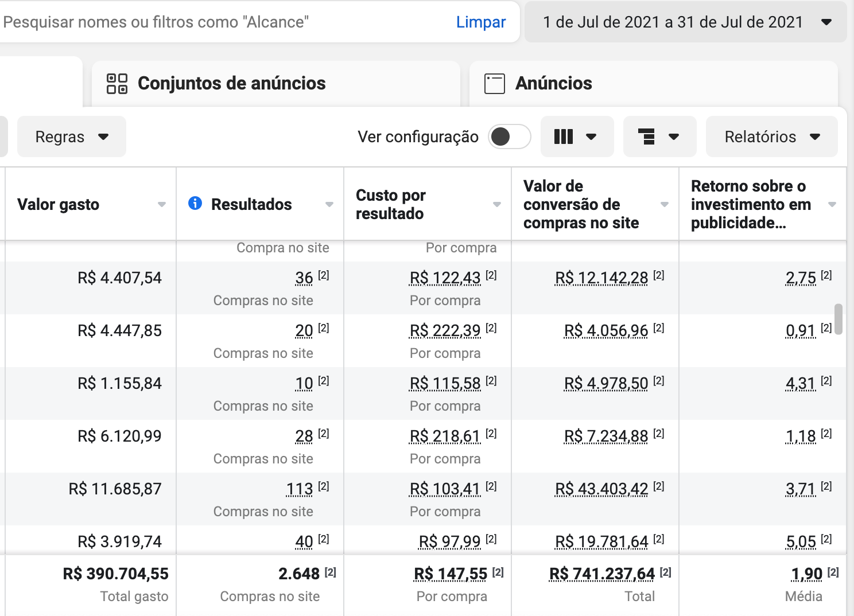Screen dimensions: 854x616
Task: Click the Custo por resultado column arrow
Action: coord(497,204)
